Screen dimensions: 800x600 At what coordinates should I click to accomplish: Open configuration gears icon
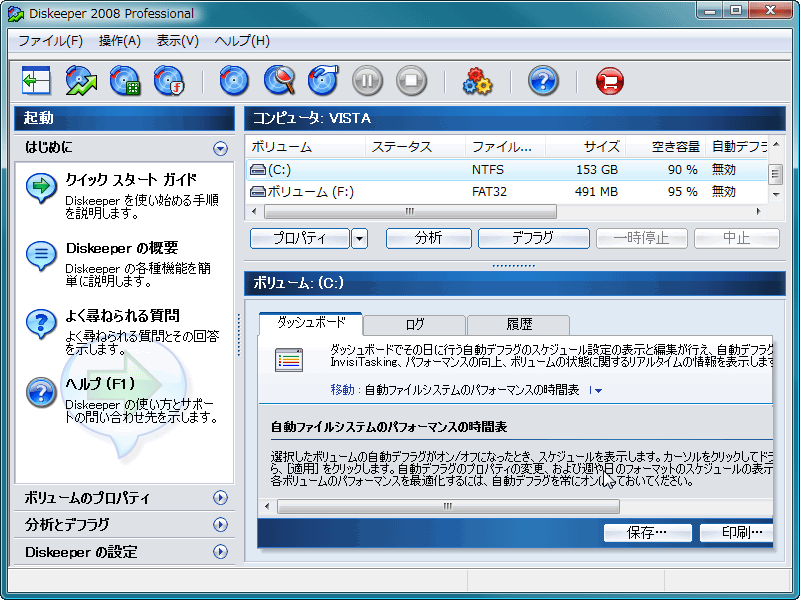tap(477, 81)
